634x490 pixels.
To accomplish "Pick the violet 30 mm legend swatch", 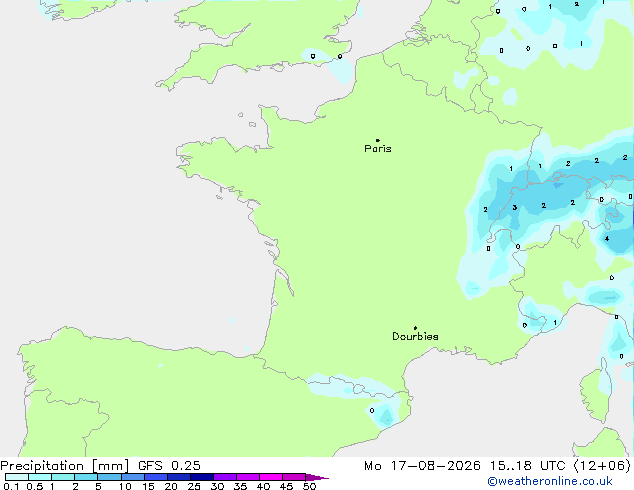I will coord(225,477).
